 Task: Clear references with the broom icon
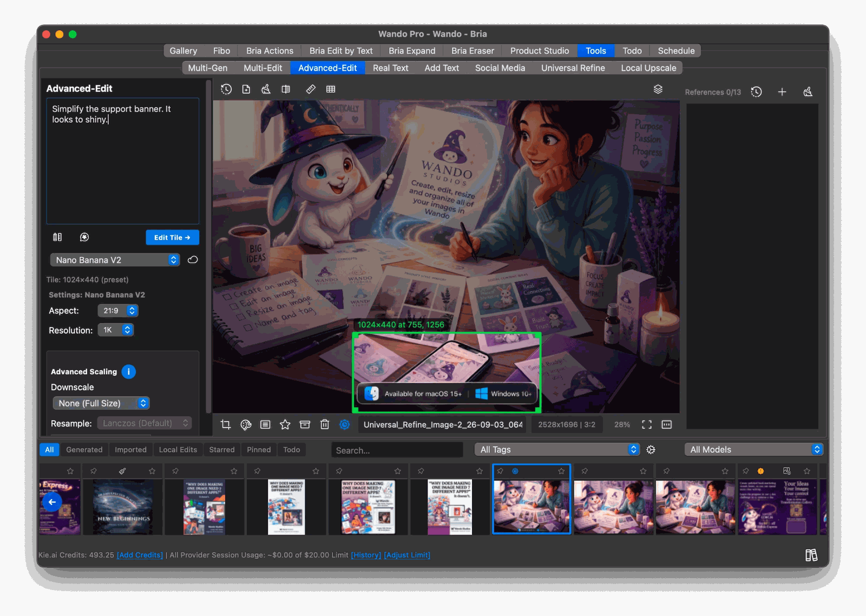808,92
